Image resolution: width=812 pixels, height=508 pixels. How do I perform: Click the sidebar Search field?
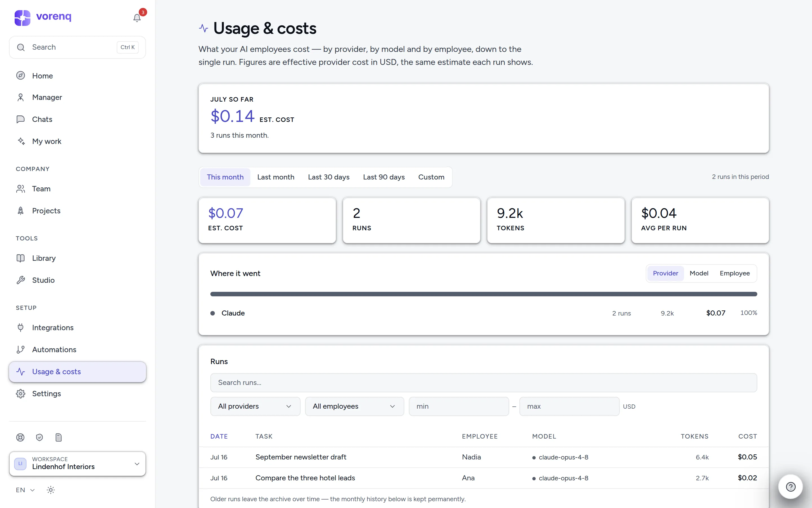click(x=78, y=47)
